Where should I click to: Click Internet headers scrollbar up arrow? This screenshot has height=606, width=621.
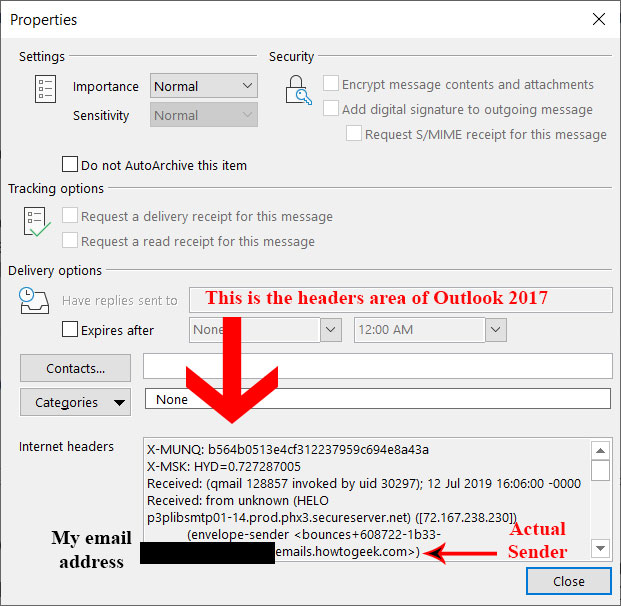pyautogui.click(x=600, y=450)
